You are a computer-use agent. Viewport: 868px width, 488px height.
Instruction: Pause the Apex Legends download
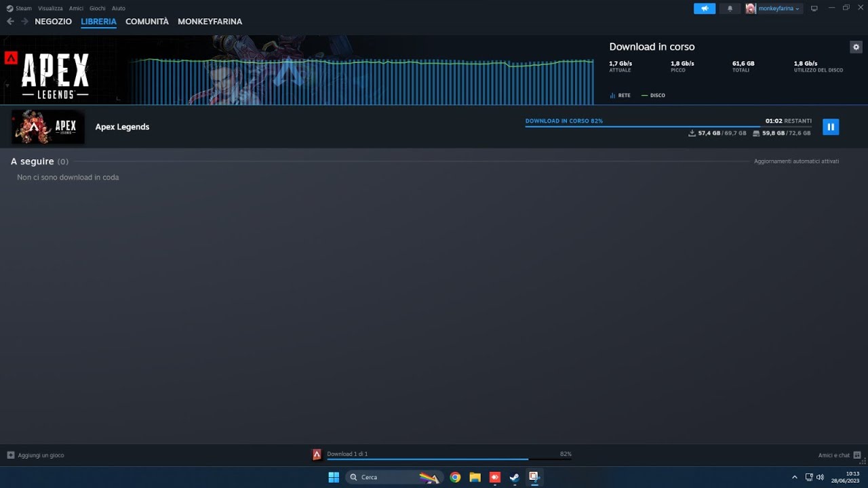[x=831, y=127]
